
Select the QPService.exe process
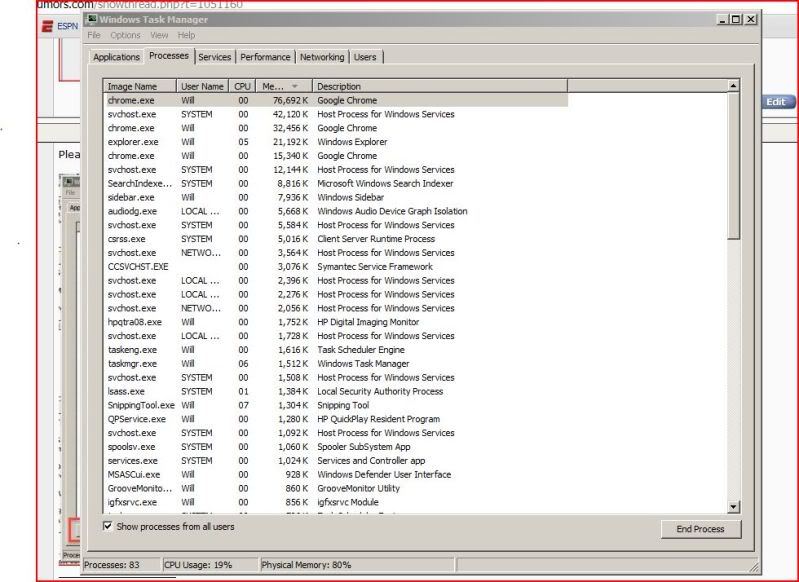335,419
